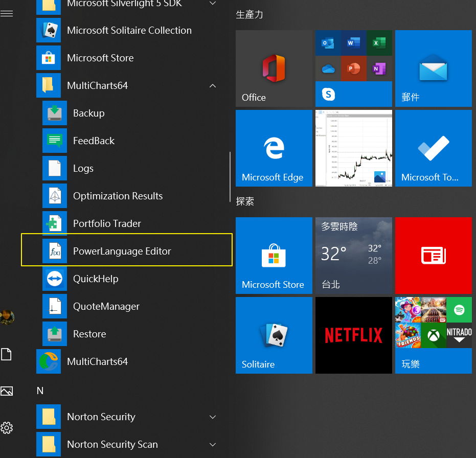Expand the Norton Security folder
Viewport: 476px width, 458px height.
pos(212,417)
